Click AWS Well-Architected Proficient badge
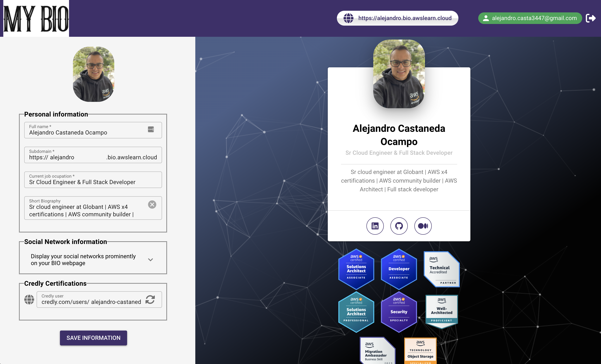Screen dimensions: 601x364 (x=441, y=312)
